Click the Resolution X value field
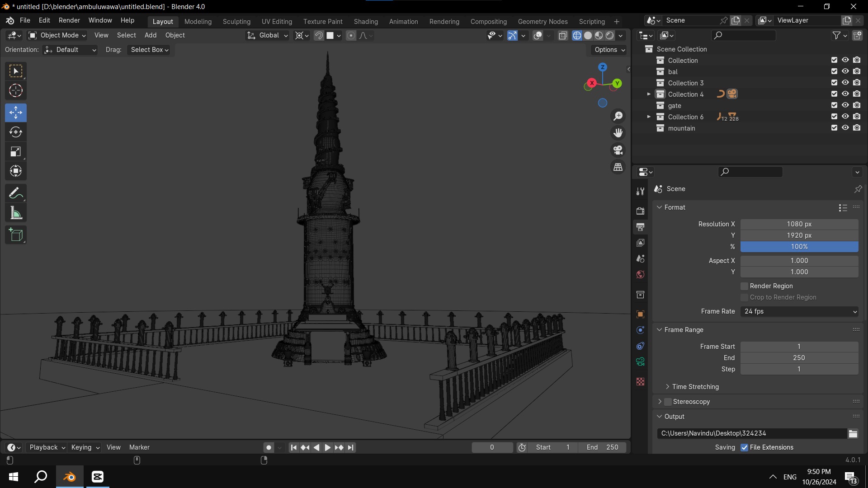868x488 pixels. click(799, 224)
